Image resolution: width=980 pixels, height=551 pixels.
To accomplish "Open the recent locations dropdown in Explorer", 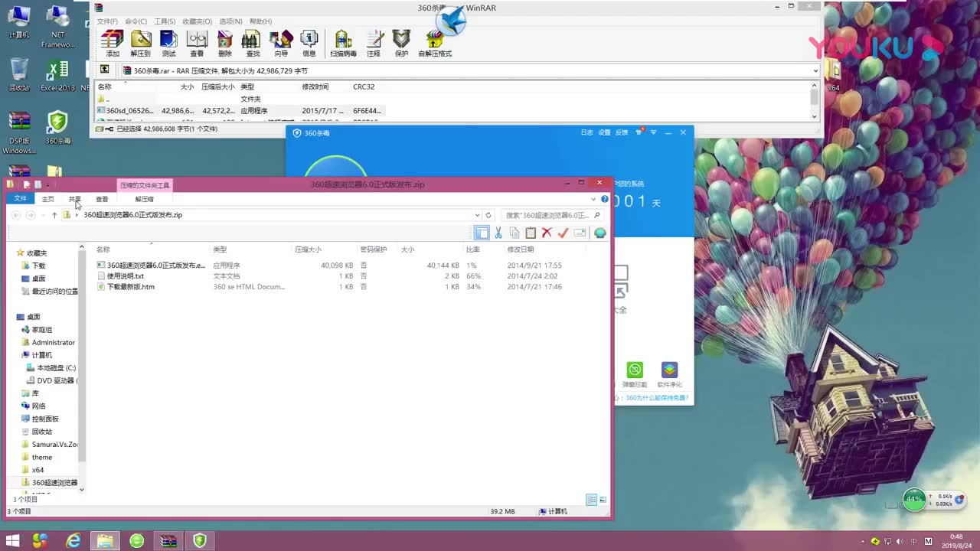I will tap(42, 215).
